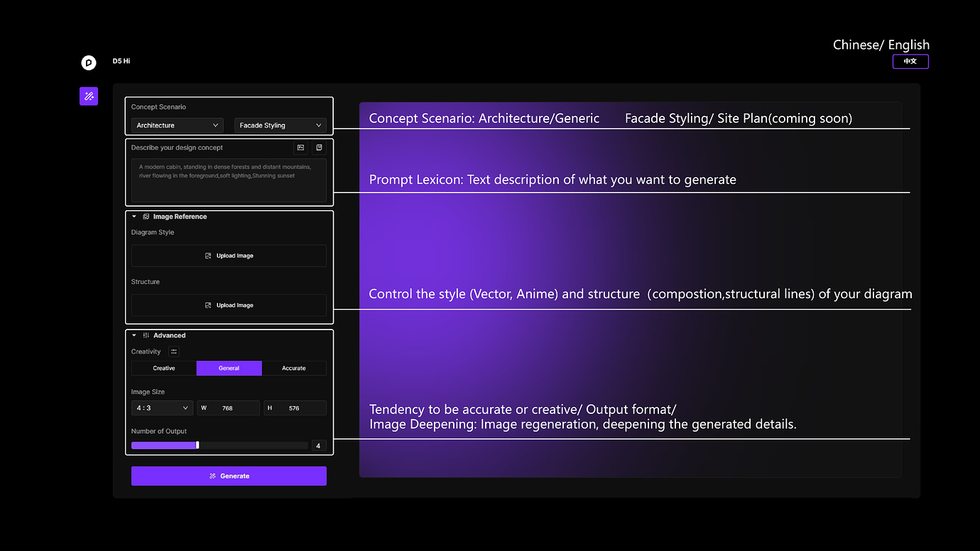980x551 pixels.
Task: Click the D5 logo icon at top left
Action: tap(88, 62)
